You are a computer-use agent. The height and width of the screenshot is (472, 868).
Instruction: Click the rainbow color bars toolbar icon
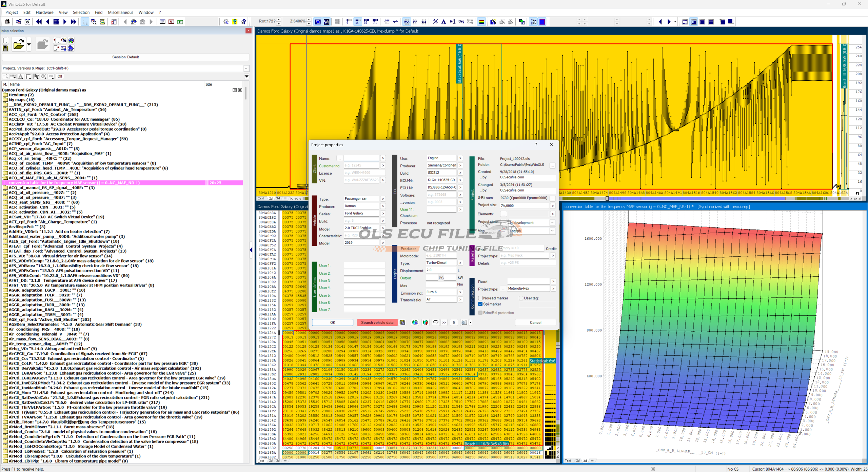click(481, 22)
